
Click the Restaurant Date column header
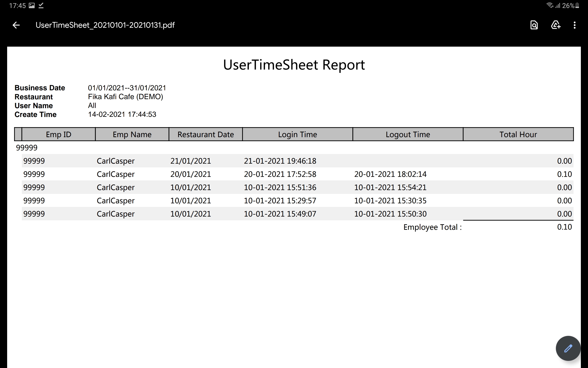(x=206, y=134)
